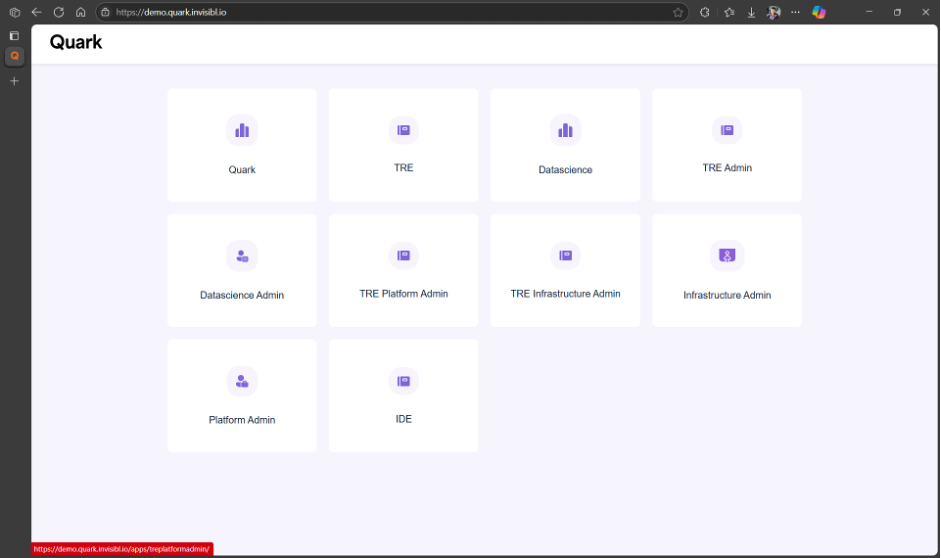Click the Quark header title

[76, 42]
